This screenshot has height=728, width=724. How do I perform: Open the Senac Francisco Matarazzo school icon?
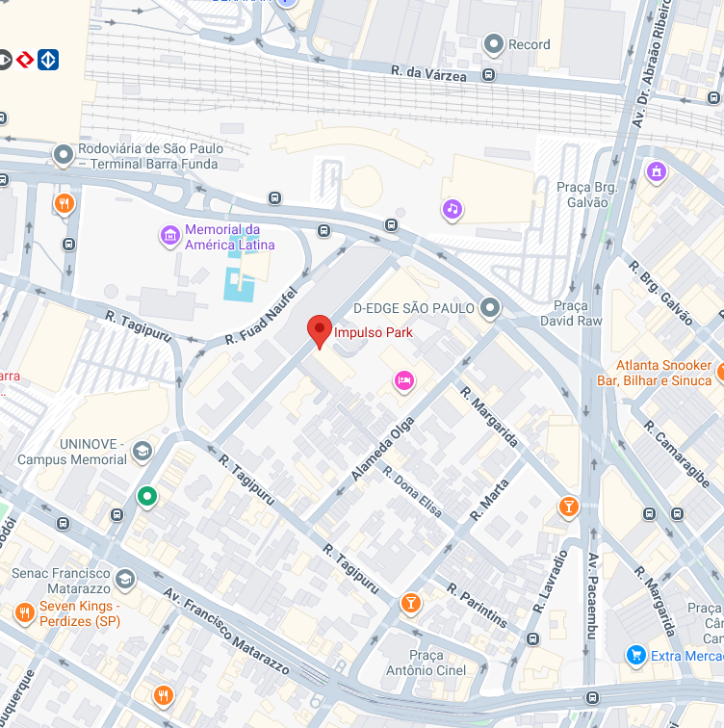click(x=125, y=580)
